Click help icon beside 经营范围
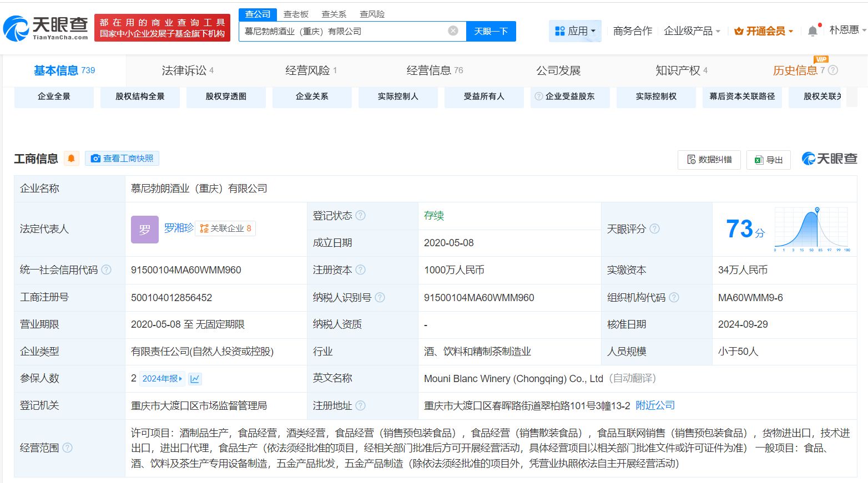Screen dimensions: 868x483 click(x=68, y=448)
